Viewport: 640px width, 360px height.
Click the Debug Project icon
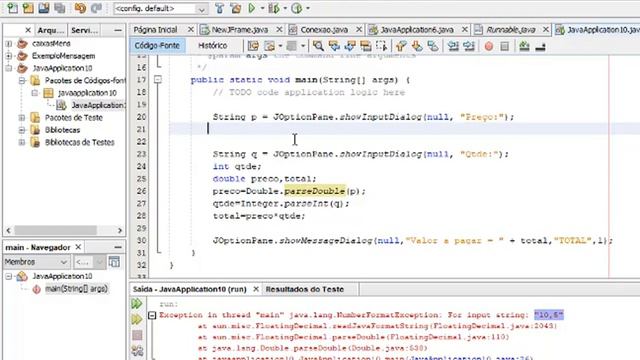[x=274, y=8]
